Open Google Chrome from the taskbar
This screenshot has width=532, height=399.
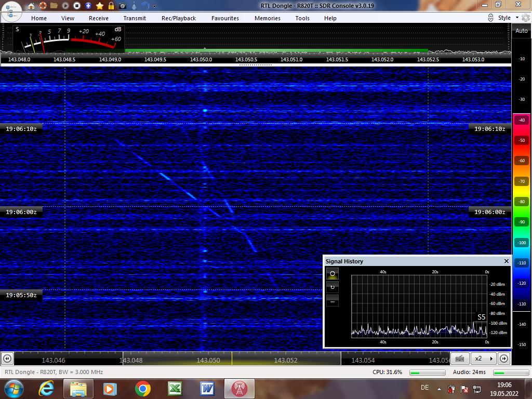(142, 389)
